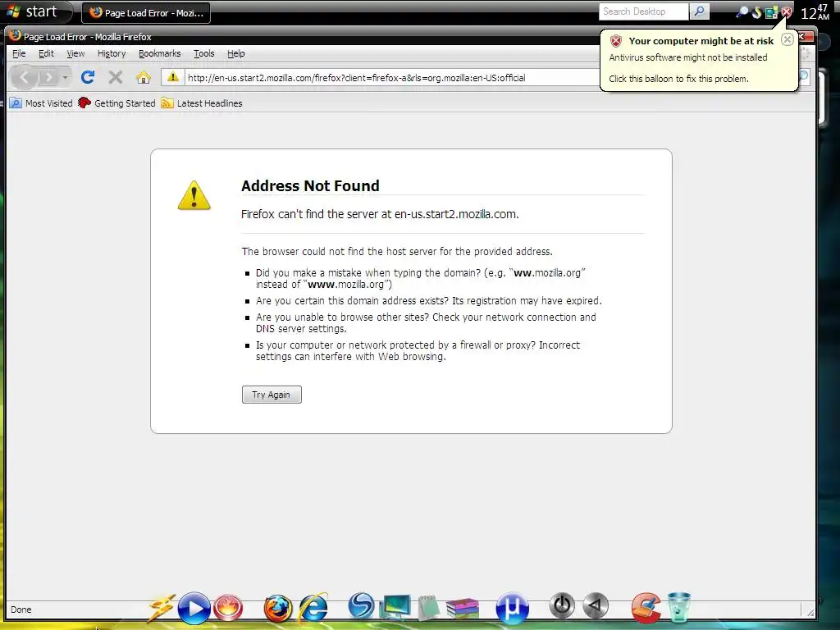Open the View menu
Viewport: 840px width, 630px height.
point(75,53)
